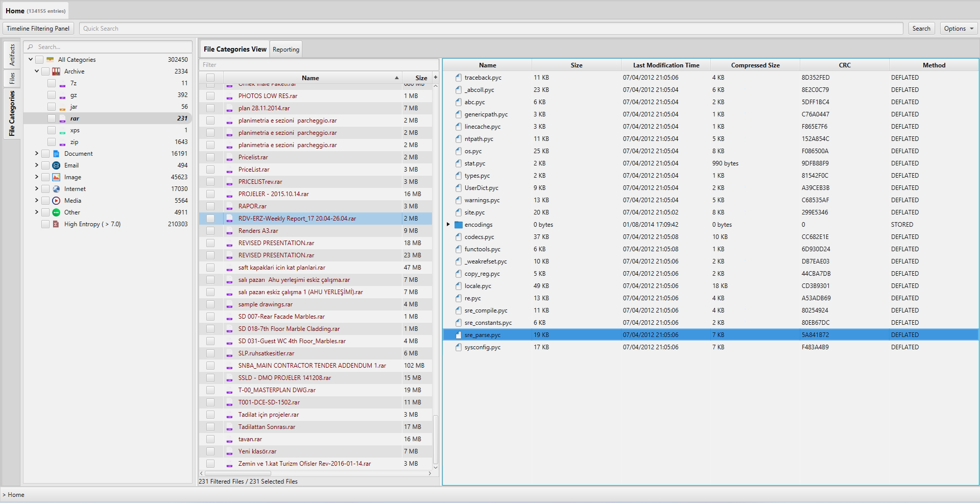The height and width of the screenshot is (503, 980).
Task: Tick the checkbox for RAPOR.rar
Action: [x=210, y=206]
